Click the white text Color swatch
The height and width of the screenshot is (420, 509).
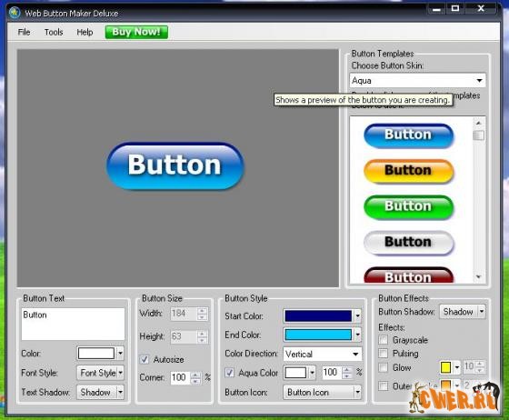click(96, 353)
